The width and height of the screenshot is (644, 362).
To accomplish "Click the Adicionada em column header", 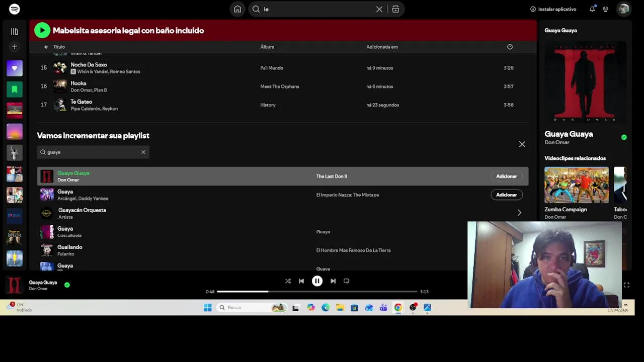I will (x=382, y=47).
